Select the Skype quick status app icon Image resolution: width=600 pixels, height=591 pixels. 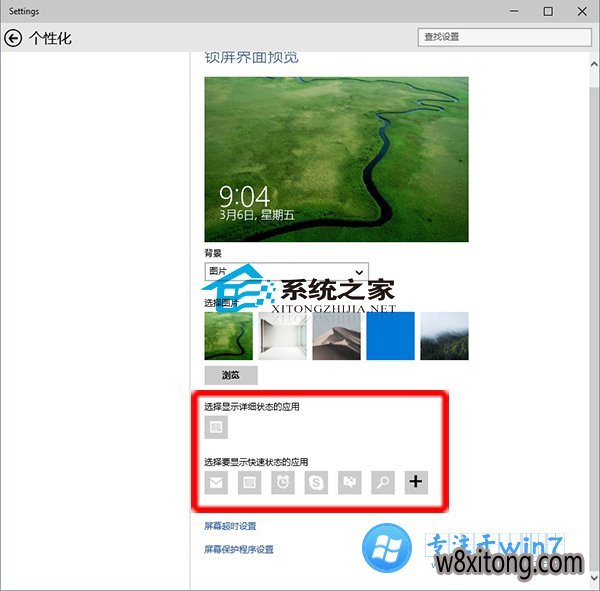[x=316, y=482]
